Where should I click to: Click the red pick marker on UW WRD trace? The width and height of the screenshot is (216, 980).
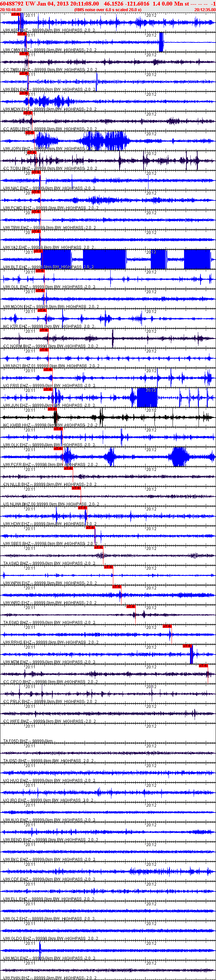117,587
